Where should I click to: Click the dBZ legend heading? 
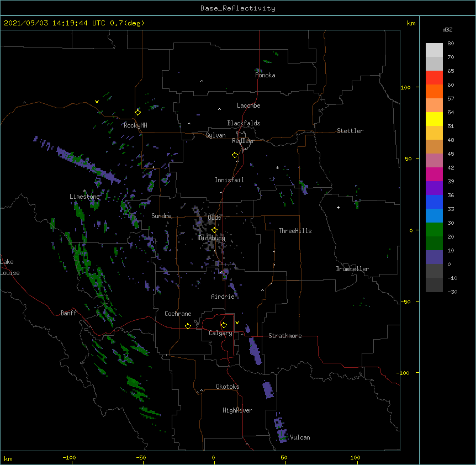tap(447, 29)
